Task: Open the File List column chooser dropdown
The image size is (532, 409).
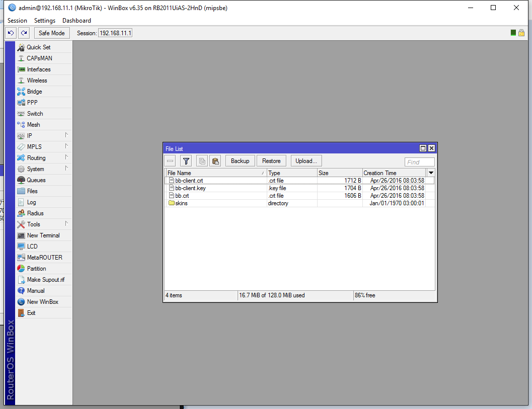Action: click(x=431, y=173)
